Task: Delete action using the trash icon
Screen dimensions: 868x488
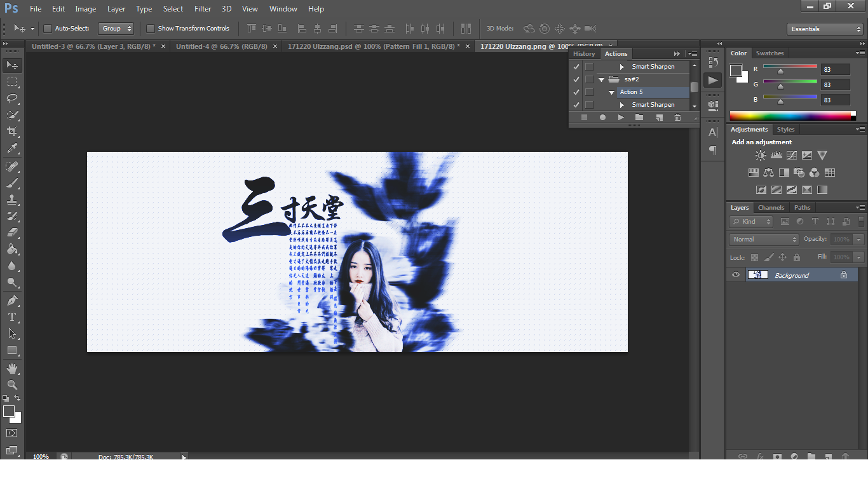Action: [x=677, y=118]
